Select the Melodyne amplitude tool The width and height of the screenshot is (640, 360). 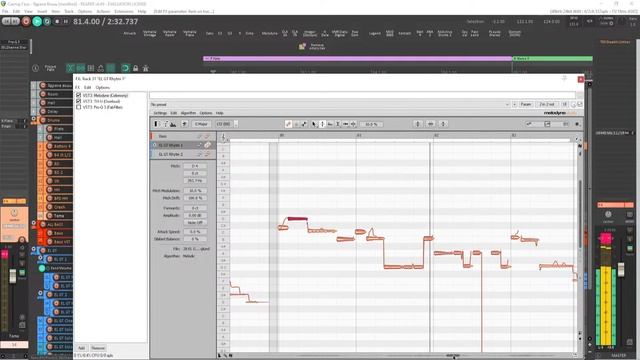pyautogui.click(x=338, y=124)
